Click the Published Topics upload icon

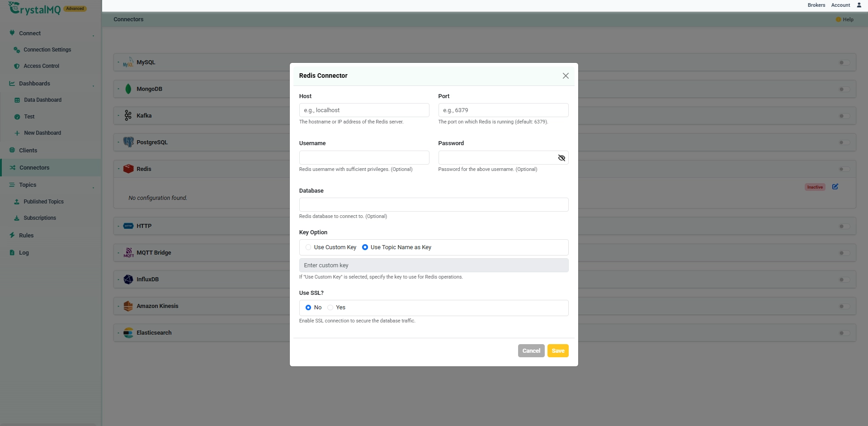point(17,202)
